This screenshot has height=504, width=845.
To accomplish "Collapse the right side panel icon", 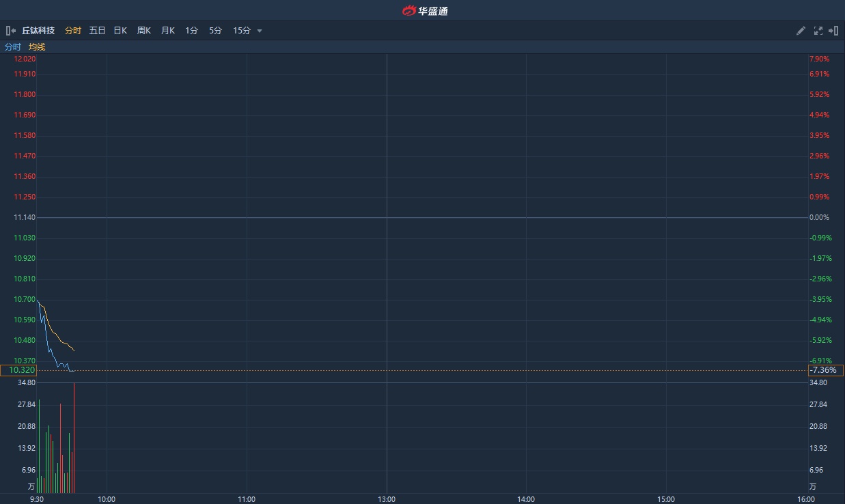I will pos(833,31).
